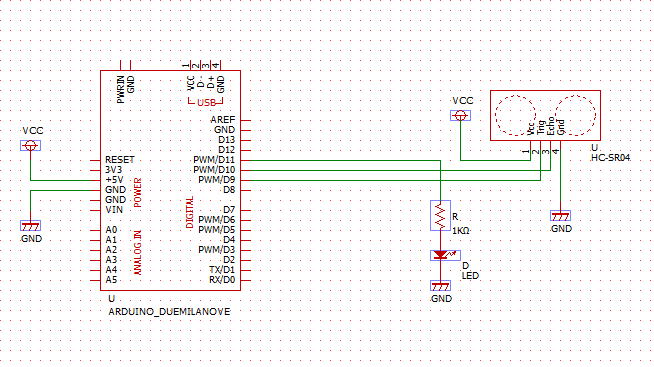Select the VCC power symbol near Arduino
The width and height of the screenshot is (654, 367).
(x=30, y=146)
